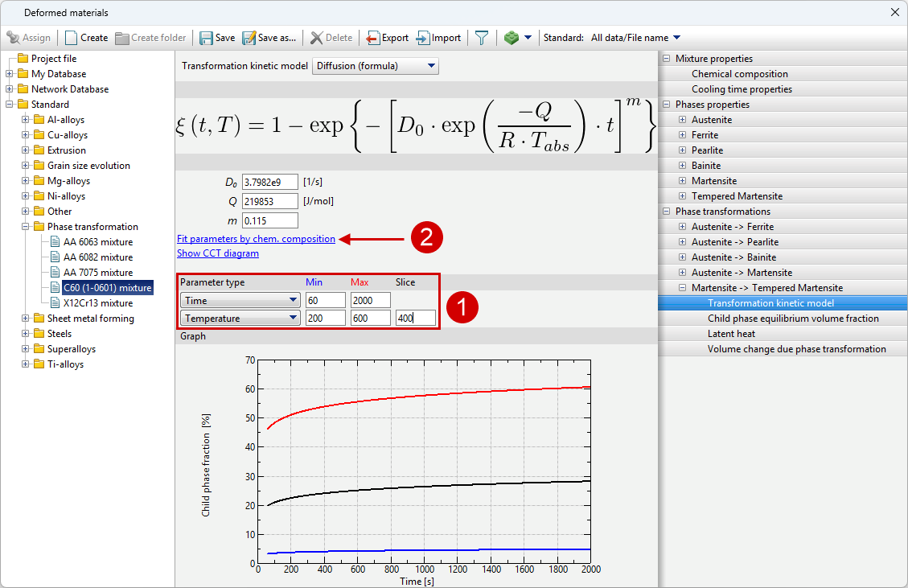Image resolution: width=908 pixels, height=588 pixels.
Task: Click Show CCT diagram link
Action: (217, 253)
